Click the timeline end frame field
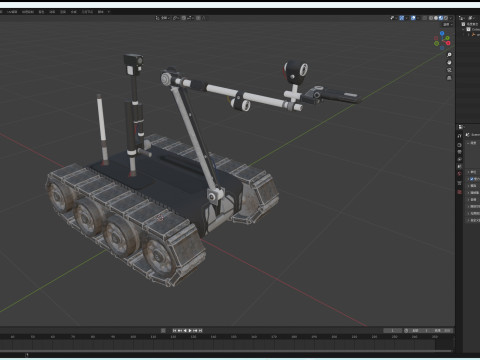This screenshot has height=360, width=480. pyautogui.click(x=442, y=330)
